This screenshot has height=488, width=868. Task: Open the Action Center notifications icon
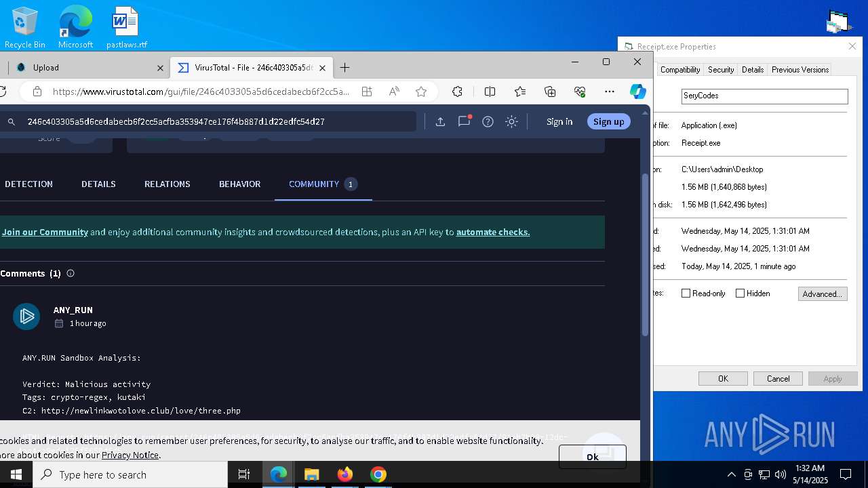click(846, 474)
